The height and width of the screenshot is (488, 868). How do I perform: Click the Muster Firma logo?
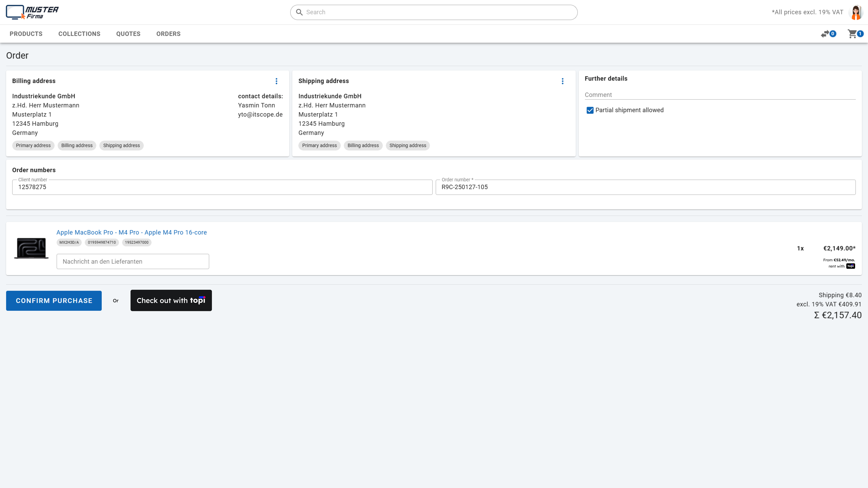tap(32, 12)
